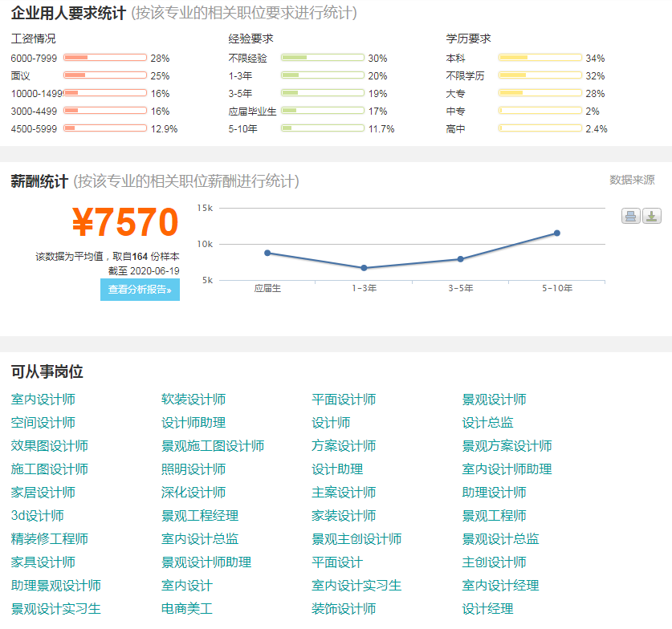
Task: Open the 主创设计师 position
Action: 494,562
